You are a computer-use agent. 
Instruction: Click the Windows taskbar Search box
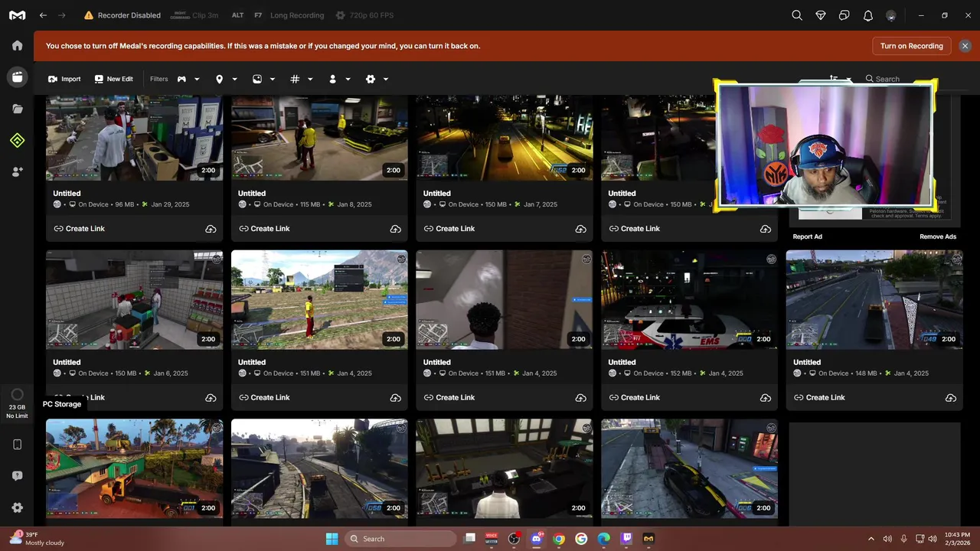[399, 539]
